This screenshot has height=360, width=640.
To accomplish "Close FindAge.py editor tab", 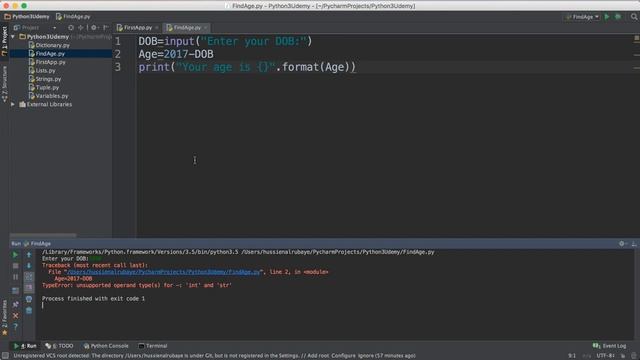I will [206, 28].
